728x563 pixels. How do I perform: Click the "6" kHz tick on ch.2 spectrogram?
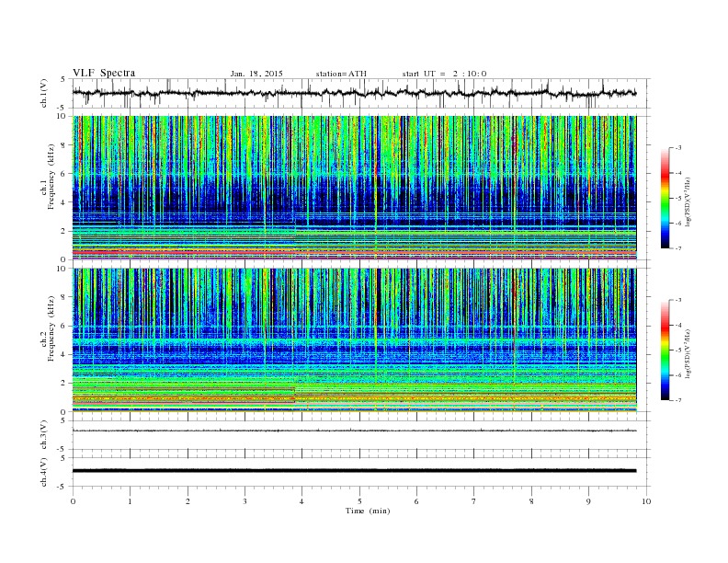[64, 326]
